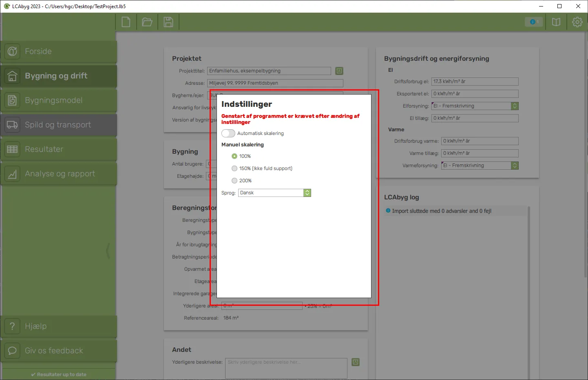Save project with the floppy disk icon
Screen dimensions: 588x380
coord(168,22)
